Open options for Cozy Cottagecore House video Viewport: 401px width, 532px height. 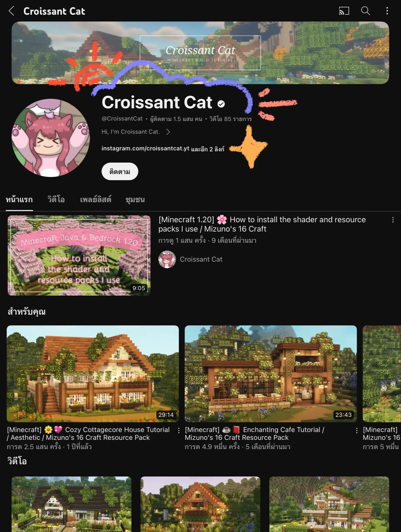[179, 431]
